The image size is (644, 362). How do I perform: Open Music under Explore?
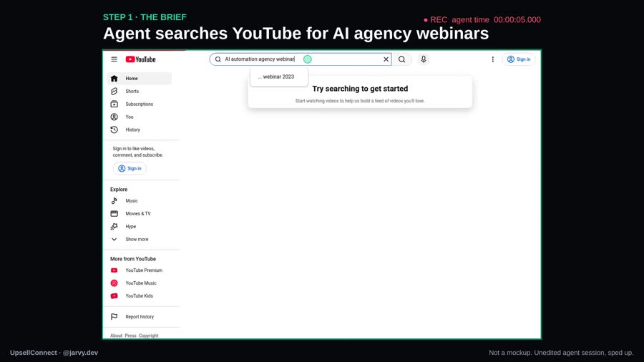point(140,201)
